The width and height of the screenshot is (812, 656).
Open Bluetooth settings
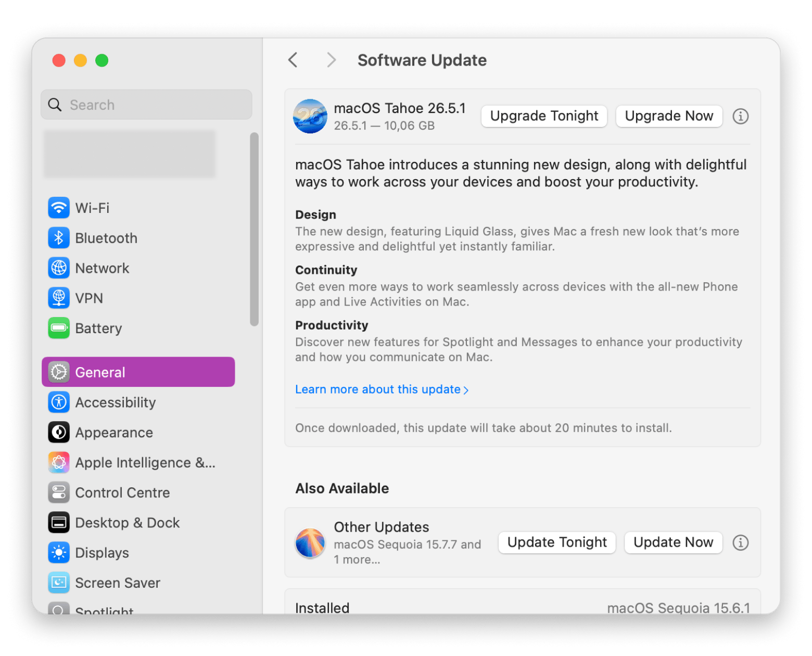coord(138,238)
